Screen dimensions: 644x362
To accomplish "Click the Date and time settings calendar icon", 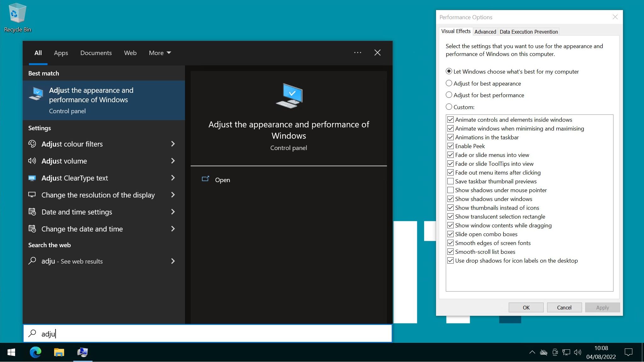I will click(x=32, y=212).
